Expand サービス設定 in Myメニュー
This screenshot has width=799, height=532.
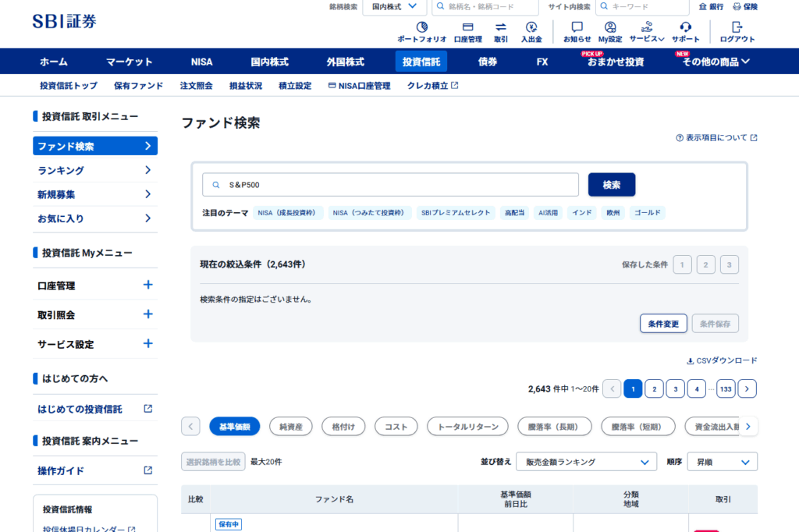[147, 343]
